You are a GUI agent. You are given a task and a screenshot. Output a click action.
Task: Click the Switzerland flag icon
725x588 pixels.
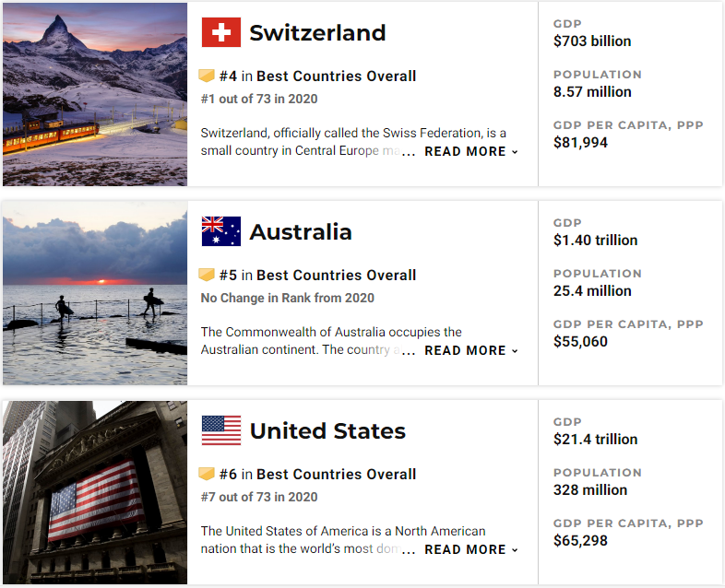[220, 33]
